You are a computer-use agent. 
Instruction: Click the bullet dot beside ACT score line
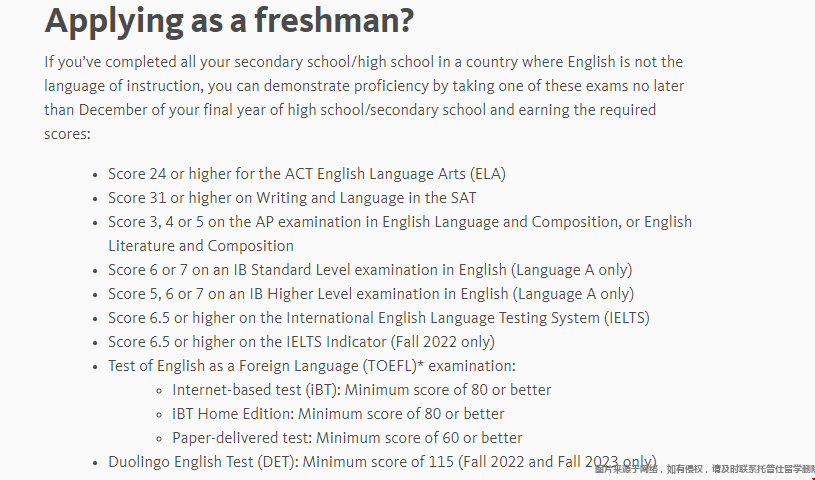click(95, 175)
